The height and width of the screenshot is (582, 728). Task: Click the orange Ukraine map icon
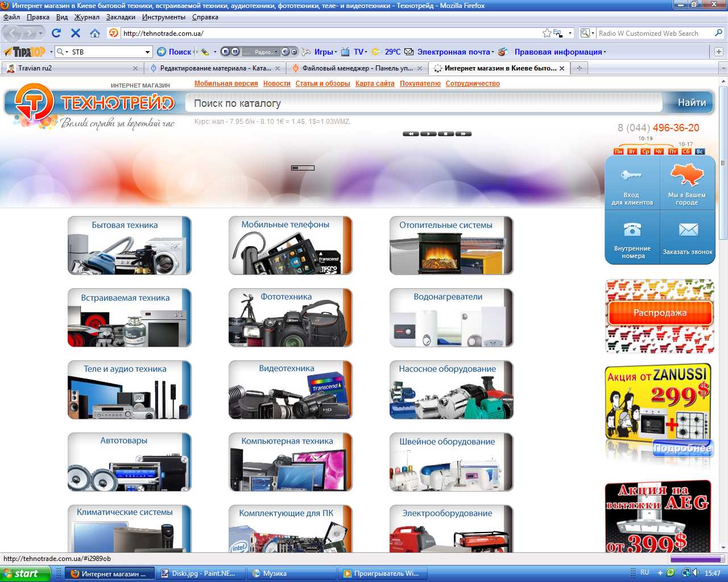pos(687,175)
